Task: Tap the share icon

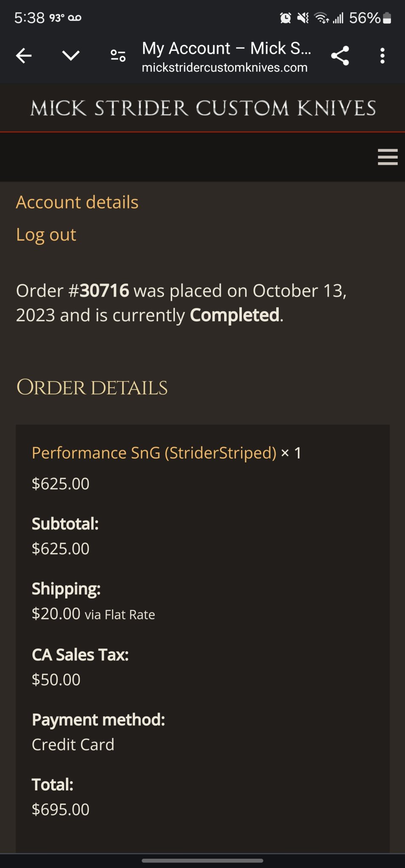Action: [x=340, y=56]
